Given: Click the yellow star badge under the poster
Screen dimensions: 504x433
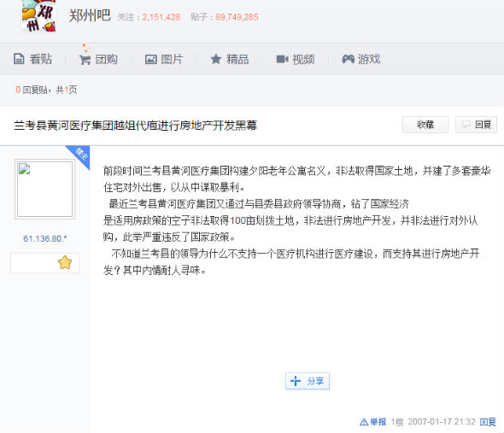Looking at the screenshot, I should click(65, 263).
